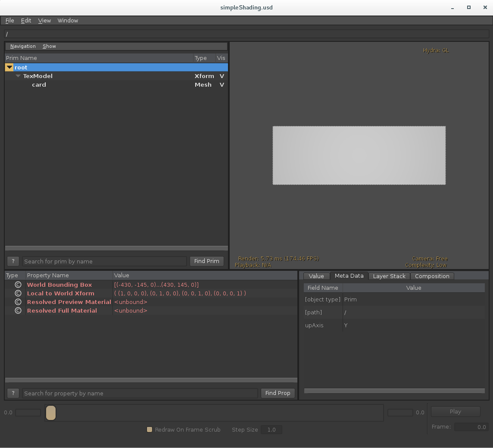The image size is (493, 448).
Task: Collapse the TexModel tree node
Action: [18, 76]
